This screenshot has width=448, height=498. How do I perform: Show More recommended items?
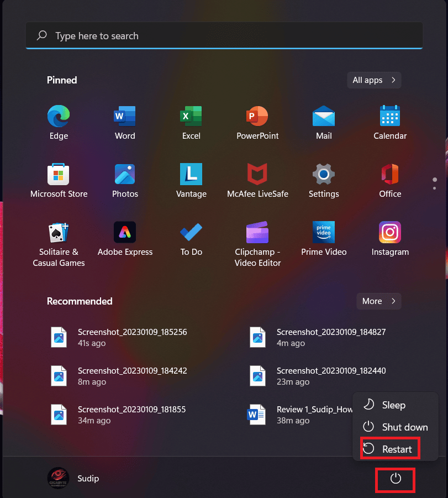378,301
